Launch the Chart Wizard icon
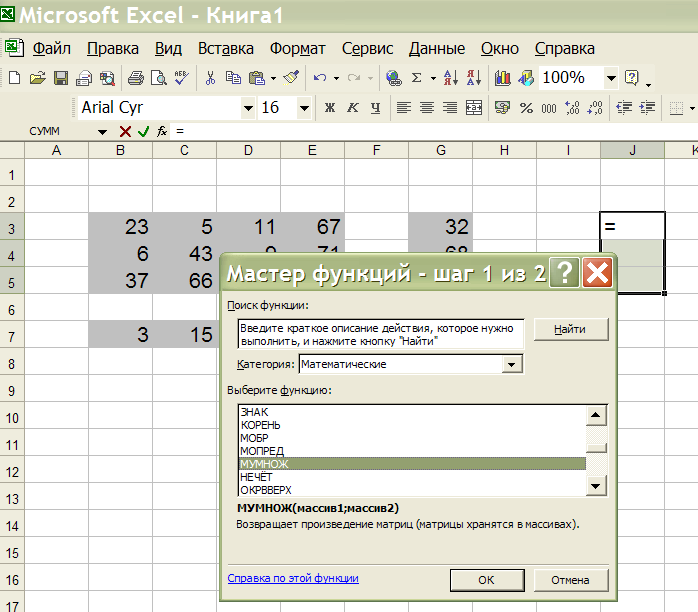Screen dimensions: 698x612 [x=503, y=78]
